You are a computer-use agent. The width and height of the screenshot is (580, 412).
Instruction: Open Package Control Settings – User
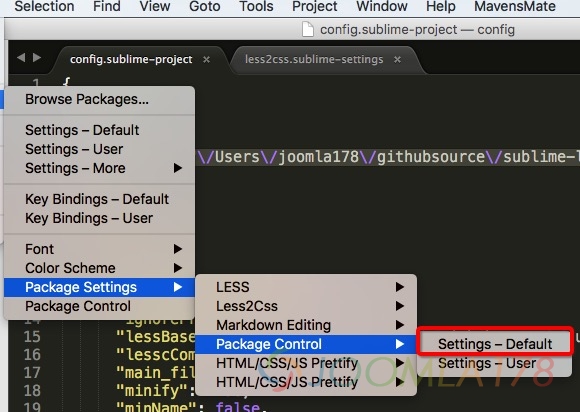coord(495,363)
